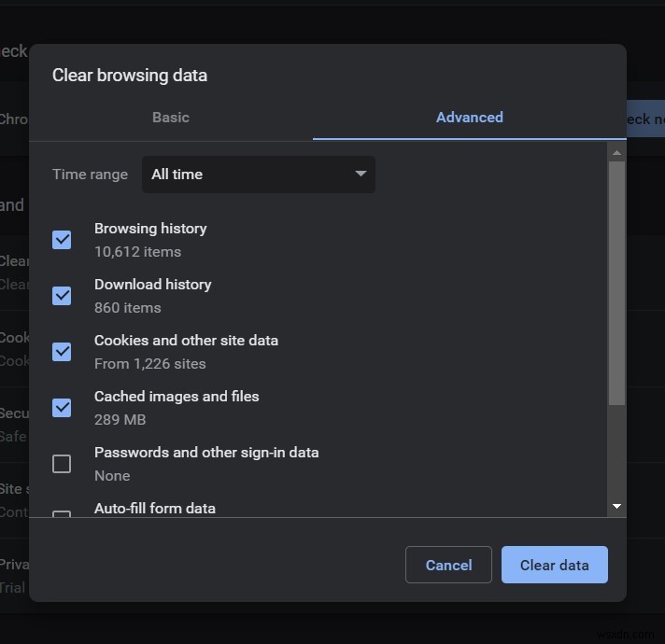Disable Cookies and other site data checkbox
Image resolution: width=665 pixels, height=644 pixels.
(62, 352)
